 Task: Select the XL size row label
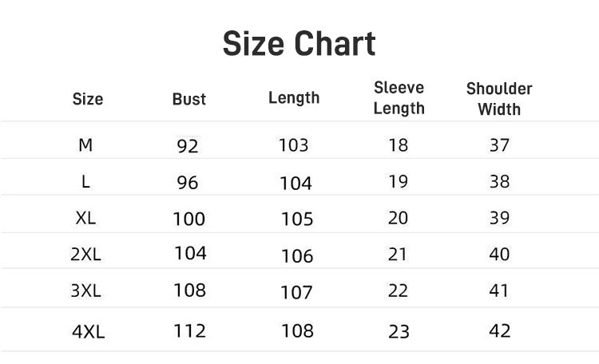pos(86,218)
